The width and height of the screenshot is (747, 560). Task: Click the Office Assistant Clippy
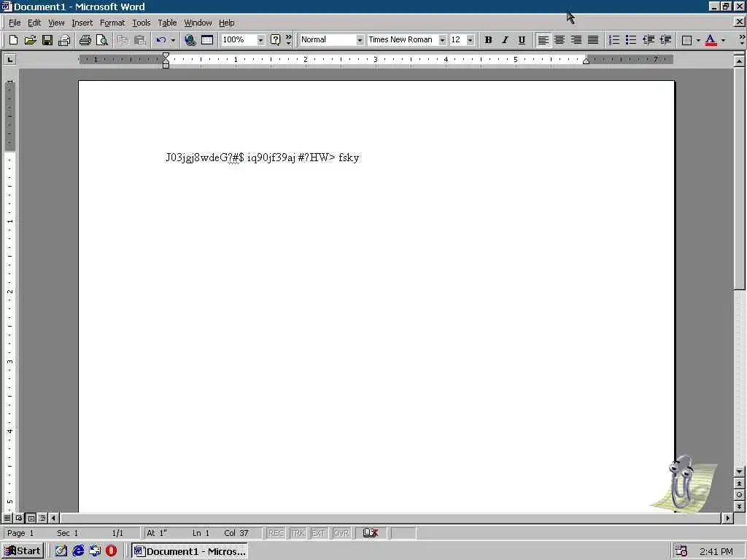coord(682,485)
